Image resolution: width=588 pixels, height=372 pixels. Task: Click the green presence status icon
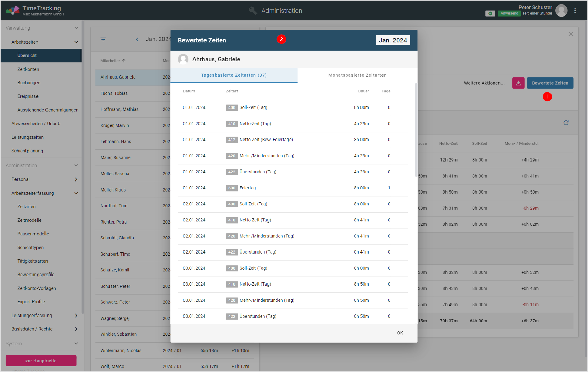490,13
